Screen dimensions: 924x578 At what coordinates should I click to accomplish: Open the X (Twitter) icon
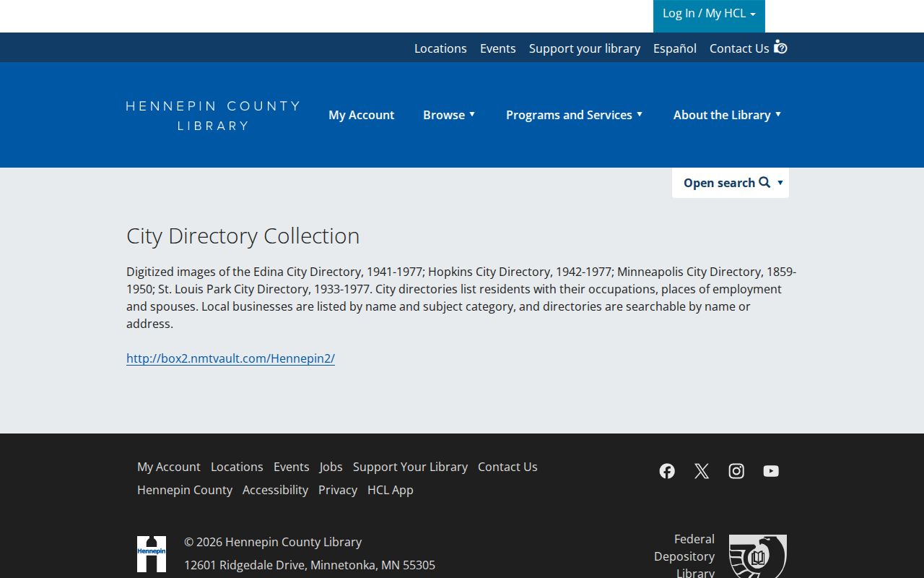pyautogui.click(x=702, y=471)
